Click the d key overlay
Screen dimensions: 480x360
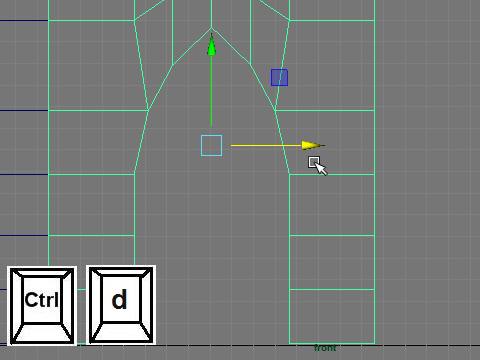tap(121, 305)
